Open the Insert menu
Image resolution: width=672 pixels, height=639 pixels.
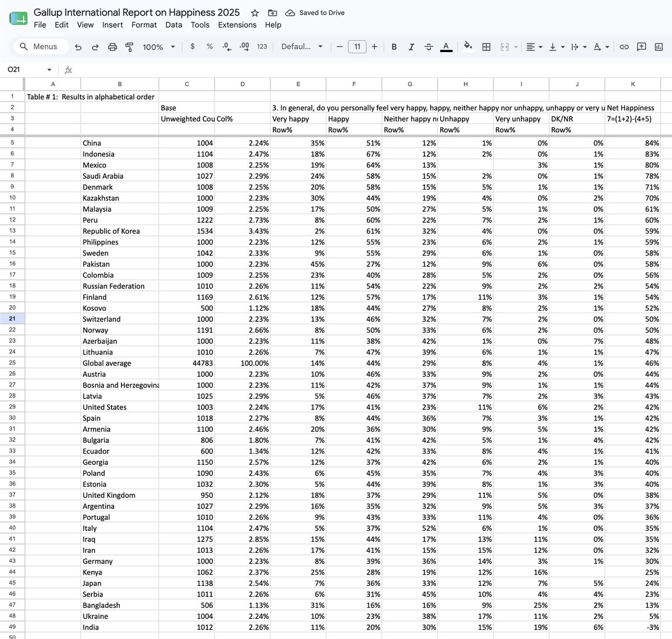tap(113, 25)
